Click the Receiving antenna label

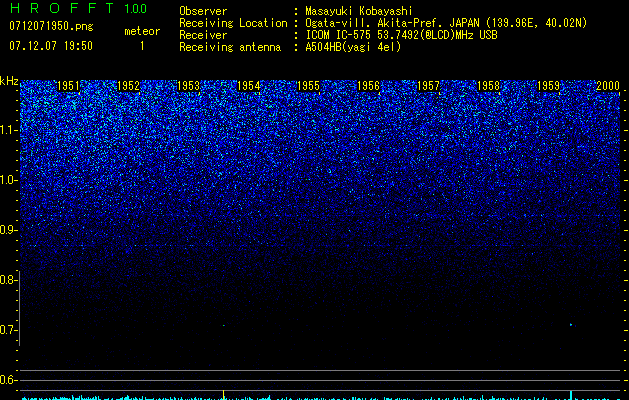pos(230,47)
